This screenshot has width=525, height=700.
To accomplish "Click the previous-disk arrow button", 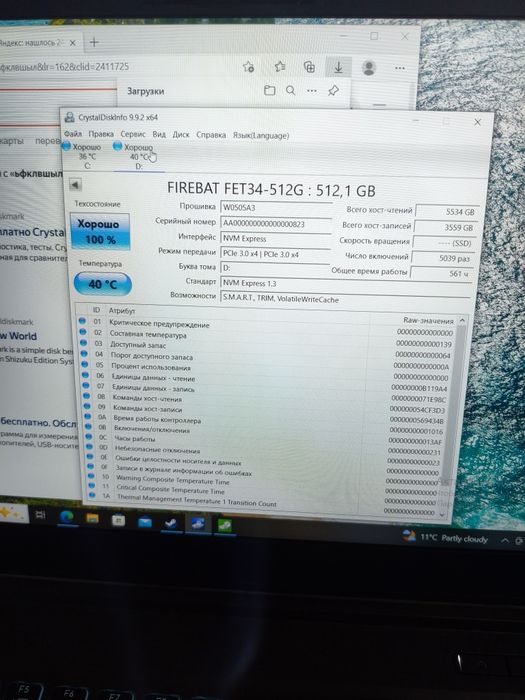I will click(75, 184).
